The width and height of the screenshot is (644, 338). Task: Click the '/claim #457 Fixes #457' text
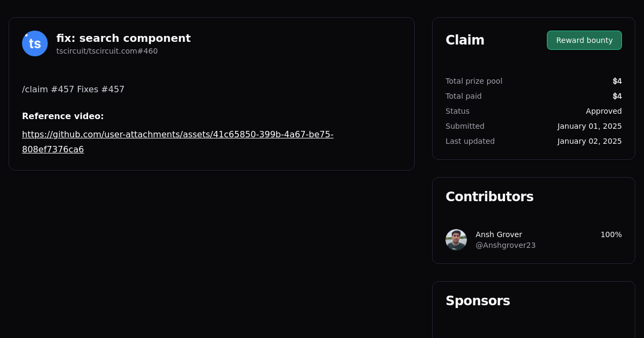[x=73, y=89]
